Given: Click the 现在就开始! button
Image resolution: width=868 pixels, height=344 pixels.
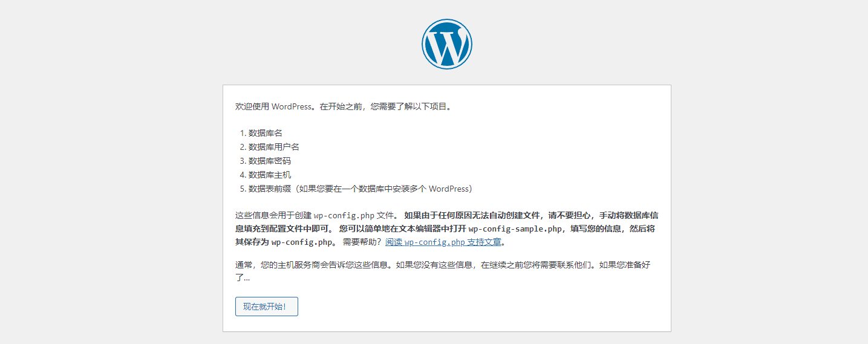Looking at the screenshot, I should pyautogui.click(x=267, y=307).
